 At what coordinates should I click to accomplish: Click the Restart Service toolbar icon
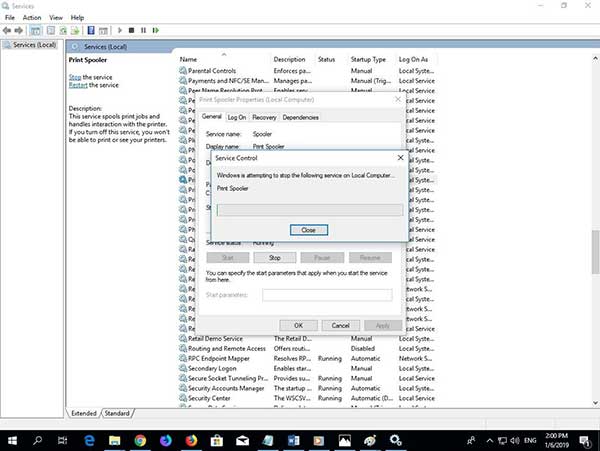(155, 30)
